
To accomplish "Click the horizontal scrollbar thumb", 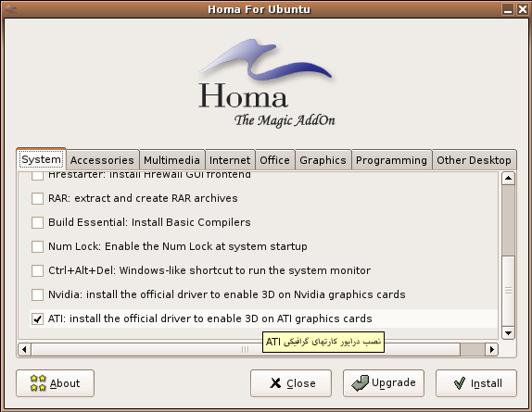I will (x=246, y=349).
